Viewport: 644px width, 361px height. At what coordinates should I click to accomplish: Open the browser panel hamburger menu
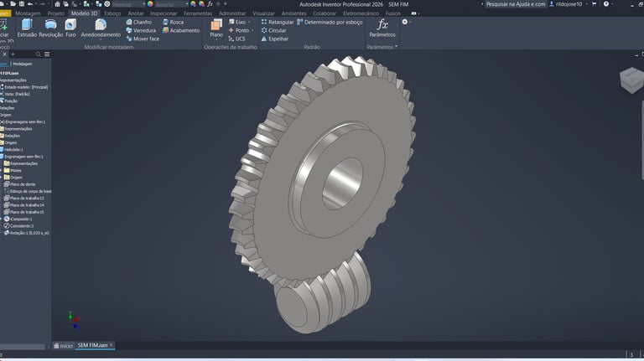(x=45, y=54)
